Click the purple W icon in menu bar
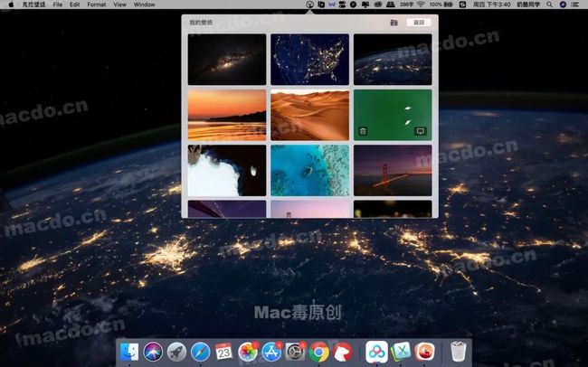 332,5
